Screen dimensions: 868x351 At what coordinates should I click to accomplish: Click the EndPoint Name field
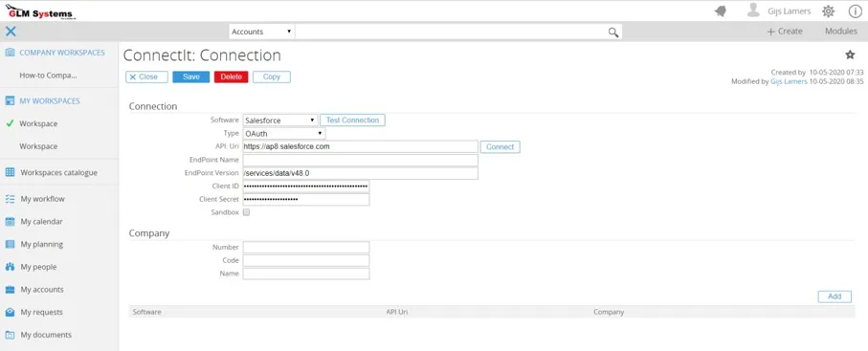pyautogui.click(x=361, y=160)
